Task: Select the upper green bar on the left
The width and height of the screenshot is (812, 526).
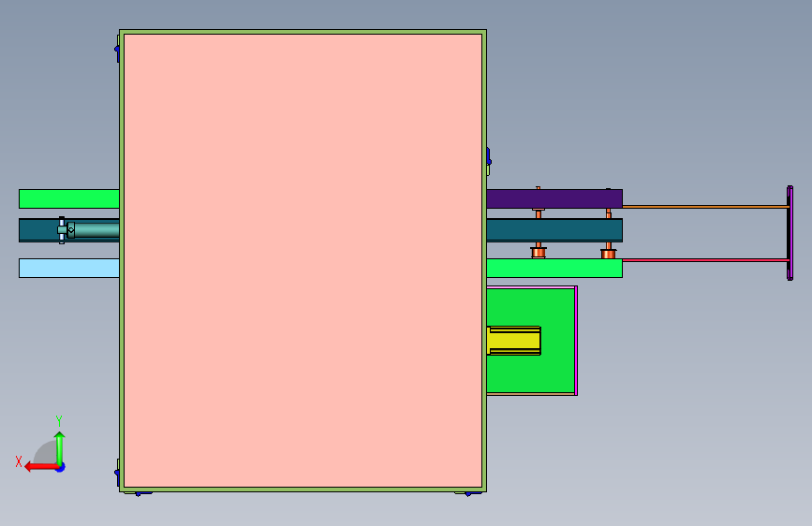Action: [x=69, y=198]
